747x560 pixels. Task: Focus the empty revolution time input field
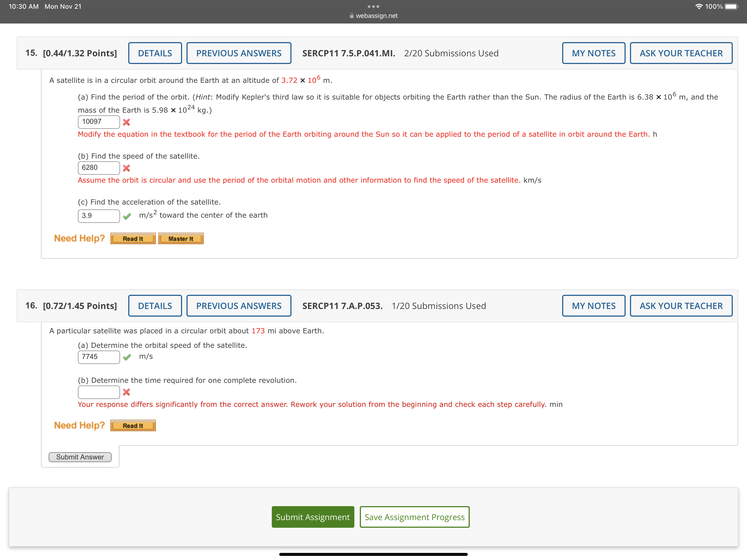pyautogui.click(x=99, y=392)
